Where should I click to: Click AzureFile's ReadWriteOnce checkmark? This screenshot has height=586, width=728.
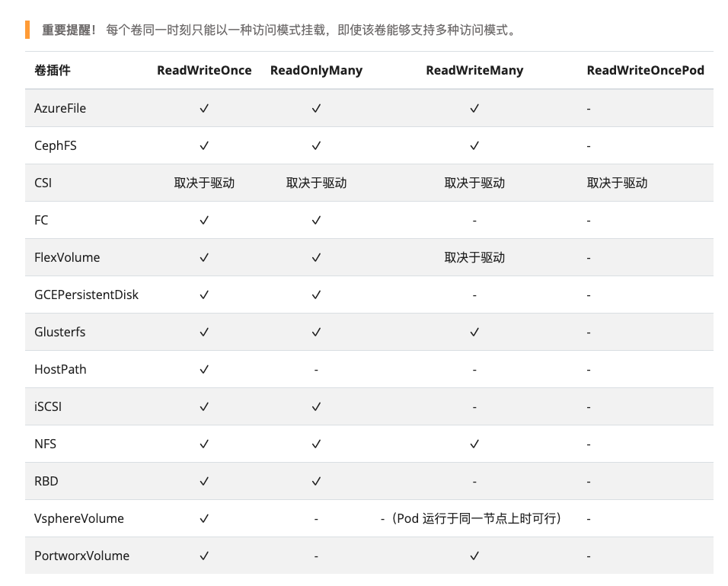tap(204, 109)
